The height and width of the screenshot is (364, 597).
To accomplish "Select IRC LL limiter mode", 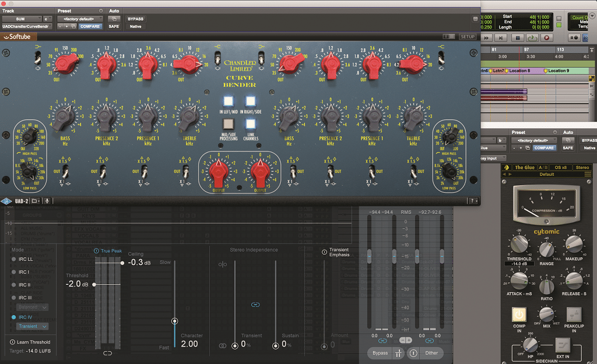I will [x=22, y=259].
